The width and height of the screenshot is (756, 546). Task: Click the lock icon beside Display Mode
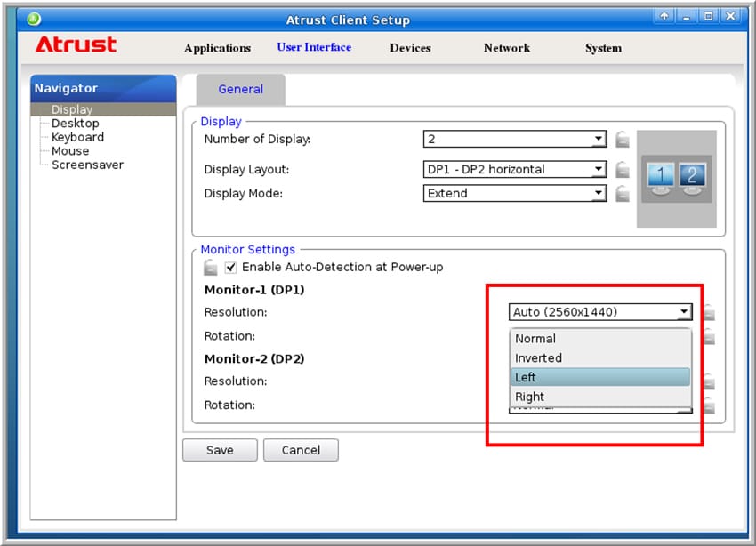[x=623, y=194]
